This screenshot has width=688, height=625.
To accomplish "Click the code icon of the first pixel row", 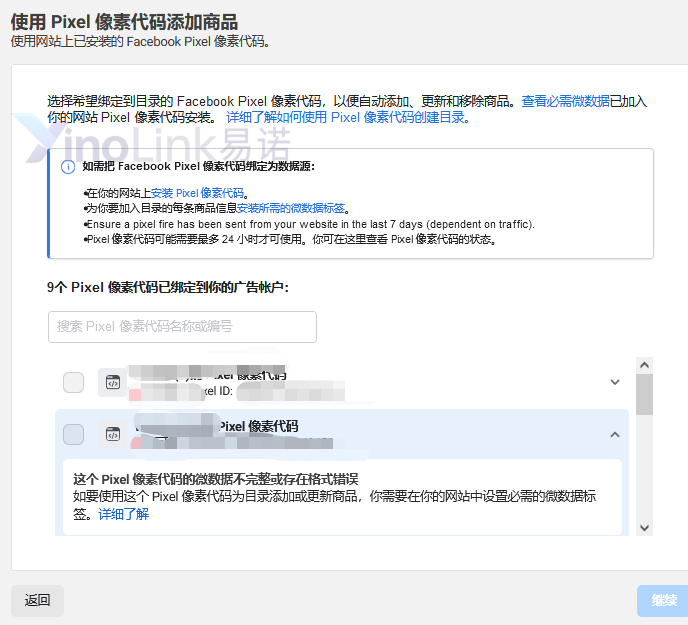I will tap(113, 382).
